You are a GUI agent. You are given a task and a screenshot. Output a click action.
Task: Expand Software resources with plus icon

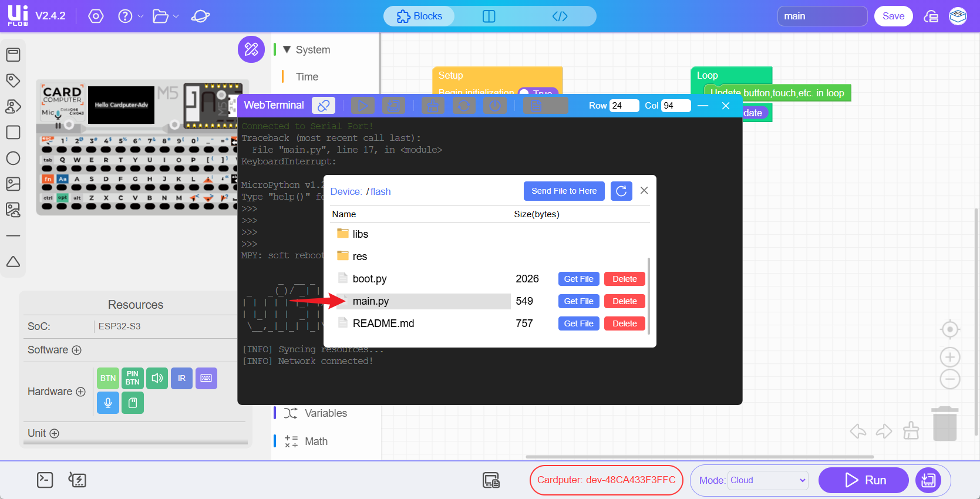coord(76,350)
